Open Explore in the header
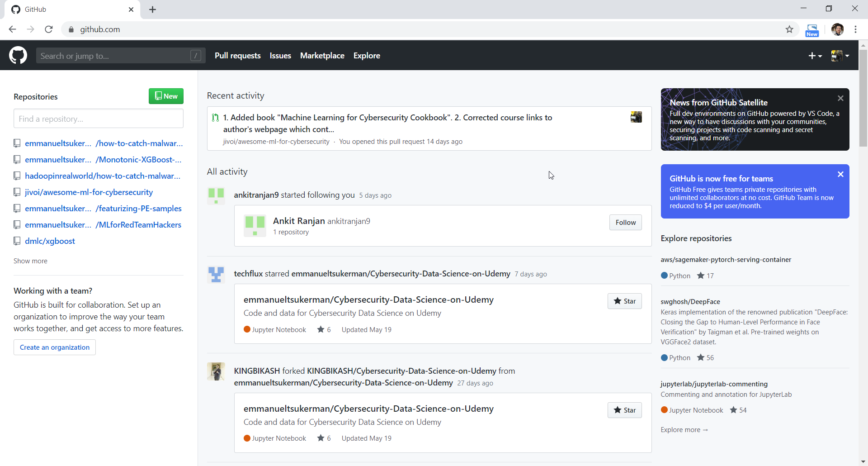Screen dimensions: 868x466 [367, 56]
